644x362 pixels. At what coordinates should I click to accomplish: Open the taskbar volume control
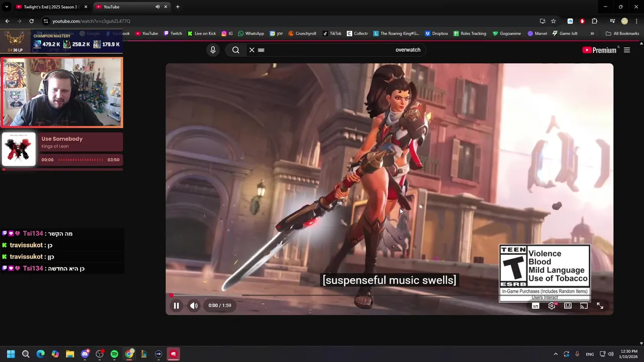611,354
